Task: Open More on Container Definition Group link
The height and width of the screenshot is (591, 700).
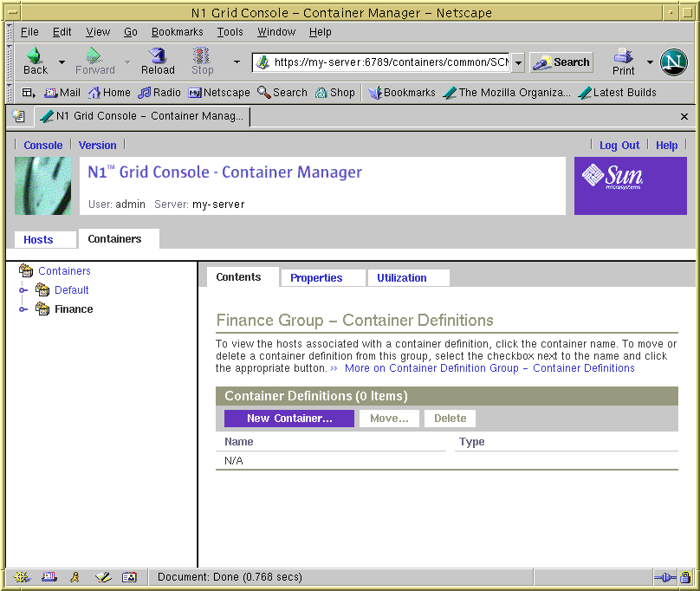Action: pos(489,368)
